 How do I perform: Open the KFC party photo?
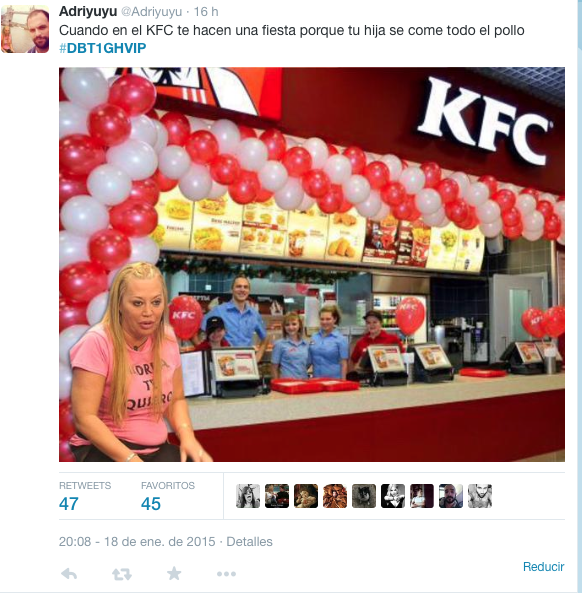point(312,264)
